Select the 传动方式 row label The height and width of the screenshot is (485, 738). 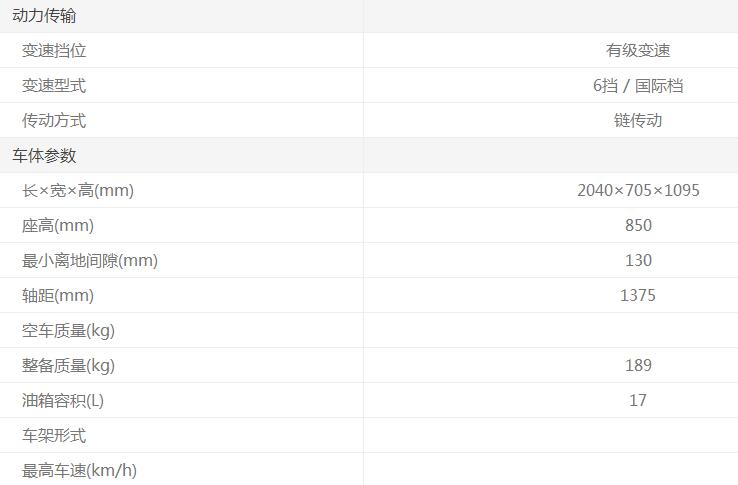point(54,121)
